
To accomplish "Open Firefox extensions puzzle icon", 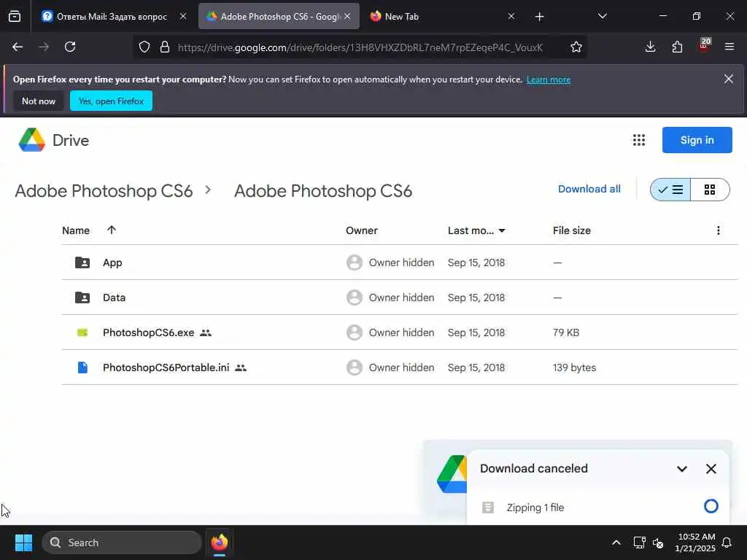I will click(678, 47).
